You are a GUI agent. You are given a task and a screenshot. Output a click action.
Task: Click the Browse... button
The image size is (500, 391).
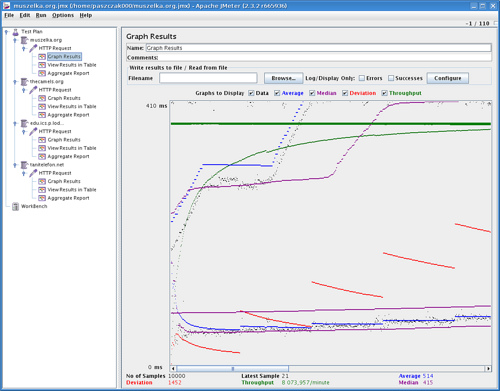click(x=283, y=78)
